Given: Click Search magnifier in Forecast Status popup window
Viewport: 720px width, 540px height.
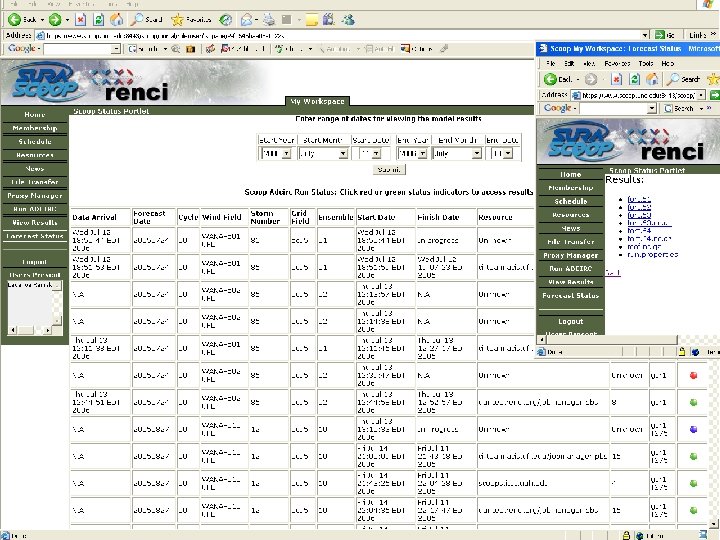Looking at the screenshot, I should (x=673, y=79).
